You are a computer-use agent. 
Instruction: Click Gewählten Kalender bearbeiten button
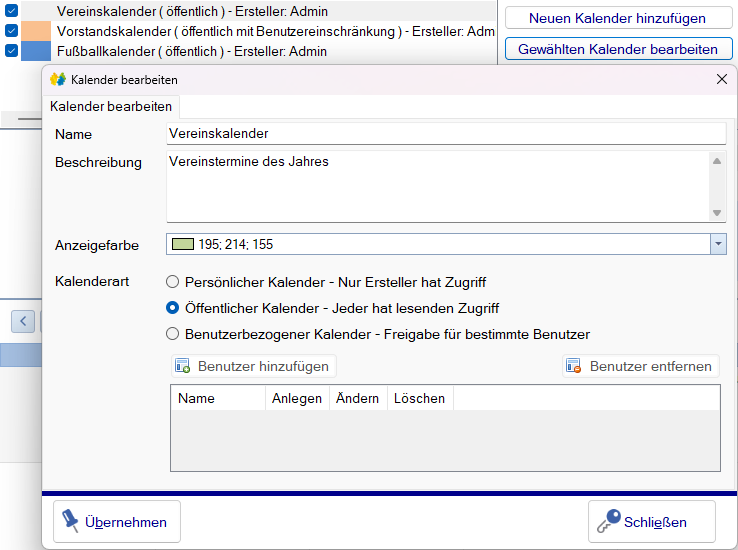tap(618, 49)
